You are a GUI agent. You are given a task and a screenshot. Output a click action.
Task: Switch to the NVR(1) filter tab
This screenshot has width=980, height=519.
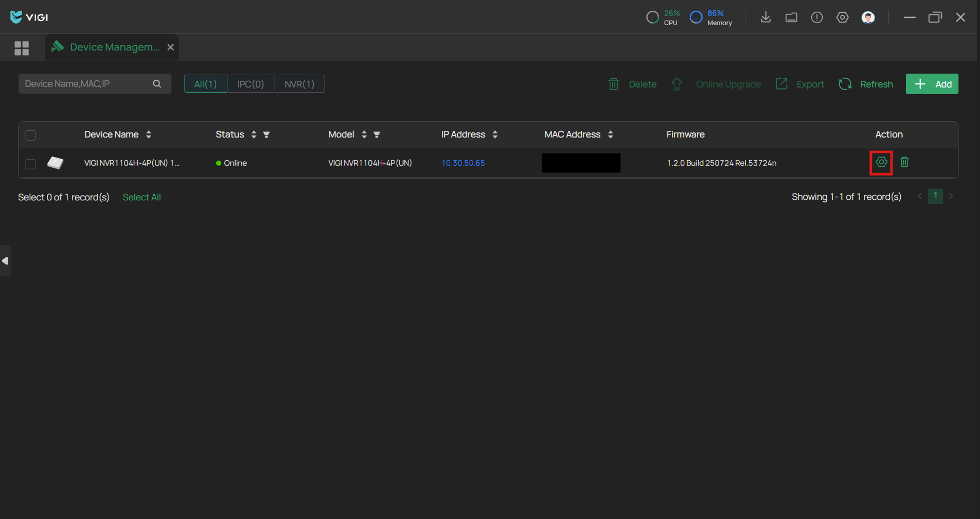click(299, 84)
